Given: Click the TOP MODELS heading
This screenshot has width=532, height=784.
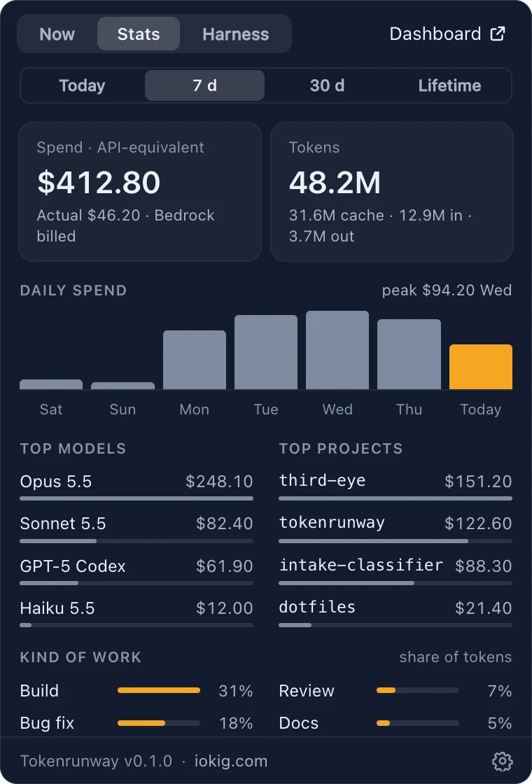Looking at the screenshot, I should [x=73, y=449].
